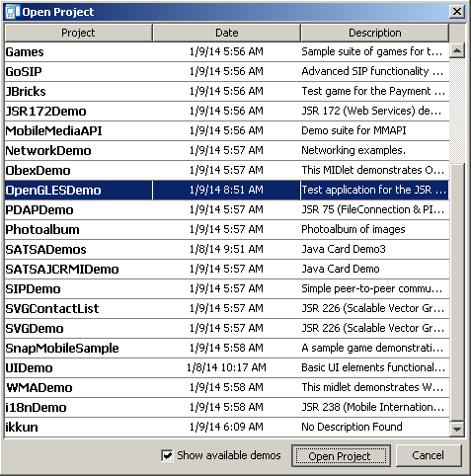Sort by the Date column header
471x476 pixels.
(226, 33)
